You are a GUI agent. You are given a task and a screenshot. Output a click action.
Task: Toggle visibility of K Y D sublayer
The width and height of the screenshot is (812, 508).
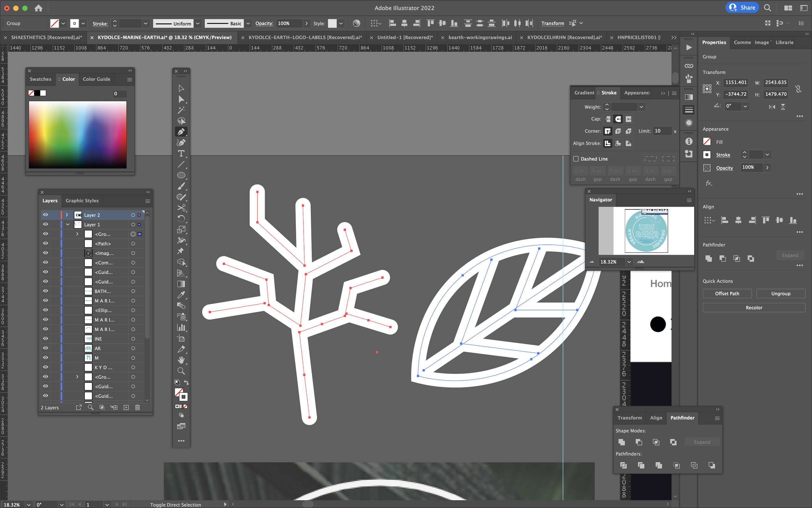tap(46, 367)
